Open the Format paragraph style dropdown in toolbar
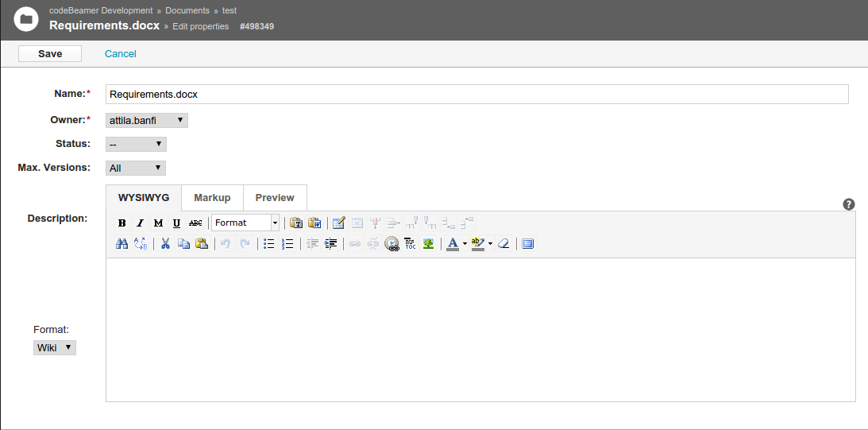 click(245, 223)
